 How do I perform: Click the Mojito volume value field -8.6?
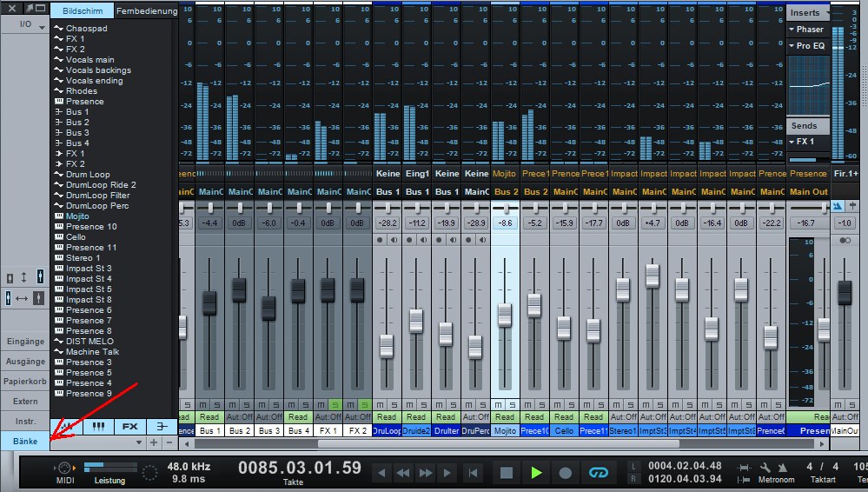pyautogui.click(x=505, y=223)
